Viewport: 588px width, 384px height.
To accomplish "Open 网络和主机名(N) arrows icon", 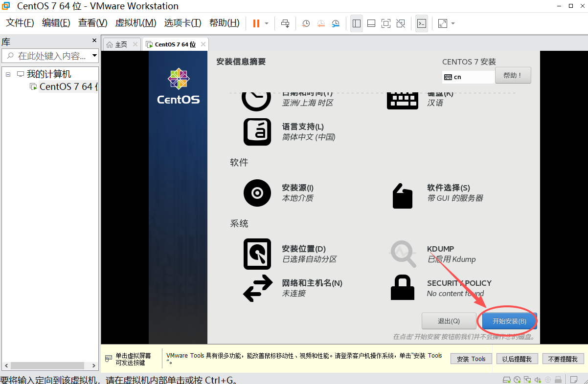I will point(257,288).
